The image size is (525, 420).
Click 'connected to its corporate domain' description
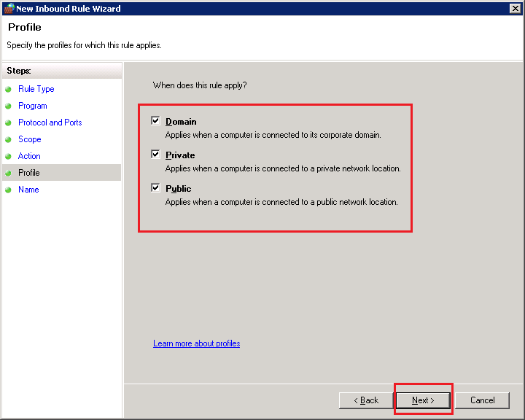[x=273, y=135]
